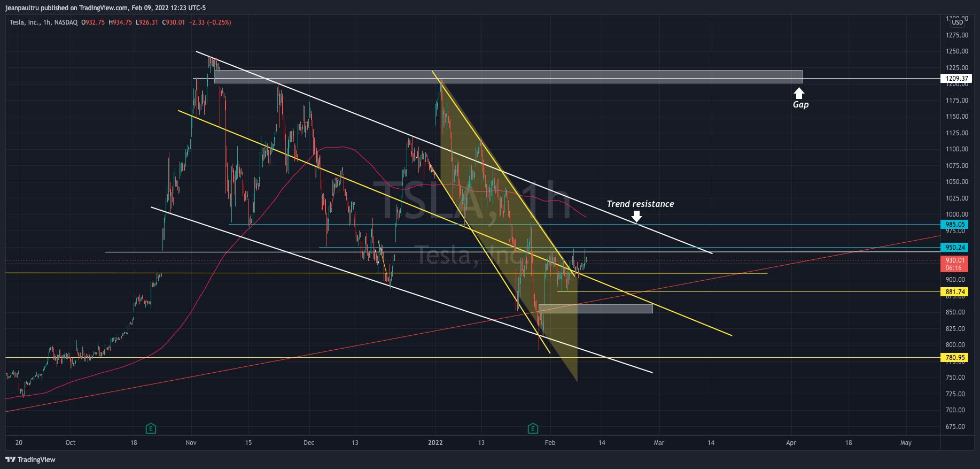This screenshot has height=469, width=980.
Task: Click the TradingView logo at bottom left
Action: [x=30, y=459]
